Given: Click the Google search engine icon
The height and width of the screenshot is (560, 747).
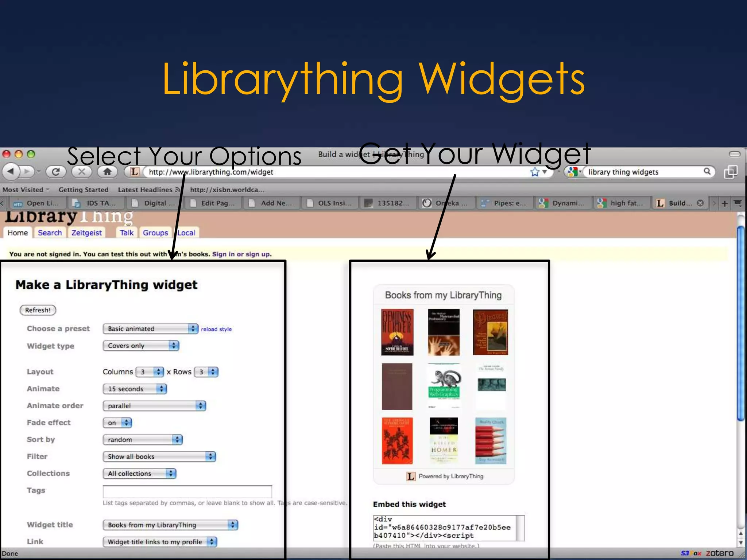Looking at the screenshot, I should [x=572, y=172].
